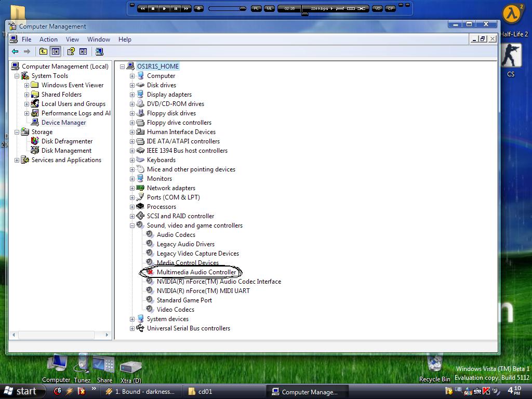Viewport: 532px width, 399px height.
Task: Expand the Display adapters node
Action: [x=132, y=95]
